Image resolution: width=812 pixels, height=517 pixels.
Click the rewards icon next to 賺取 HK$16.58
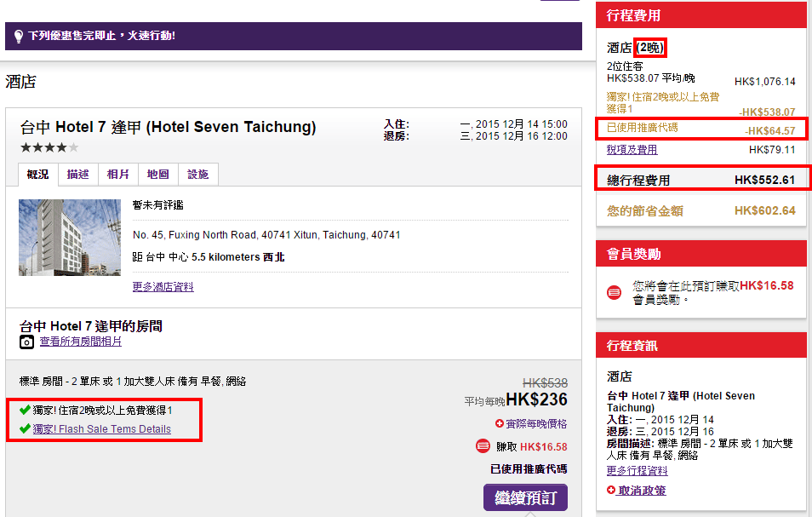(x=483, y=446)
